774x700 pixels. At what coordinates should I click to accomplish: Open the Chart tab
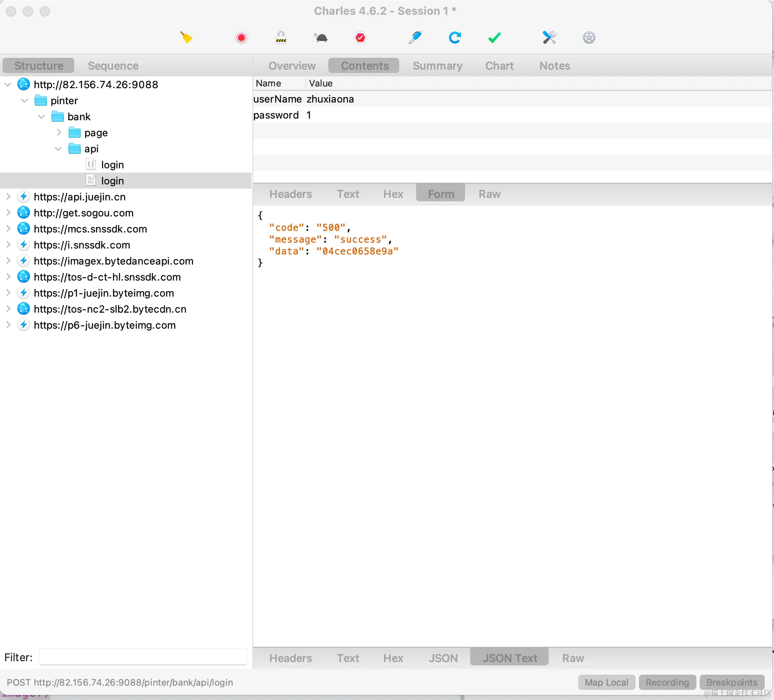tap(499, 65)
